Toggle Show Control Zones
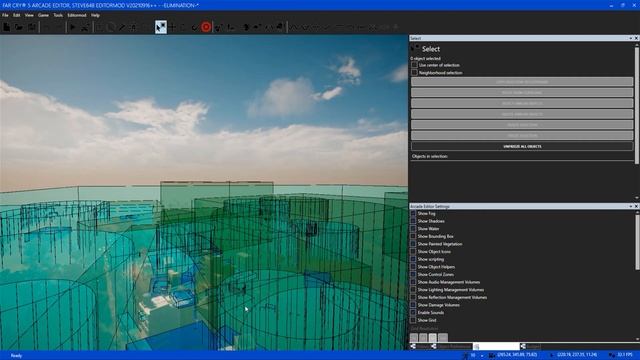 [x=413, y=274]
